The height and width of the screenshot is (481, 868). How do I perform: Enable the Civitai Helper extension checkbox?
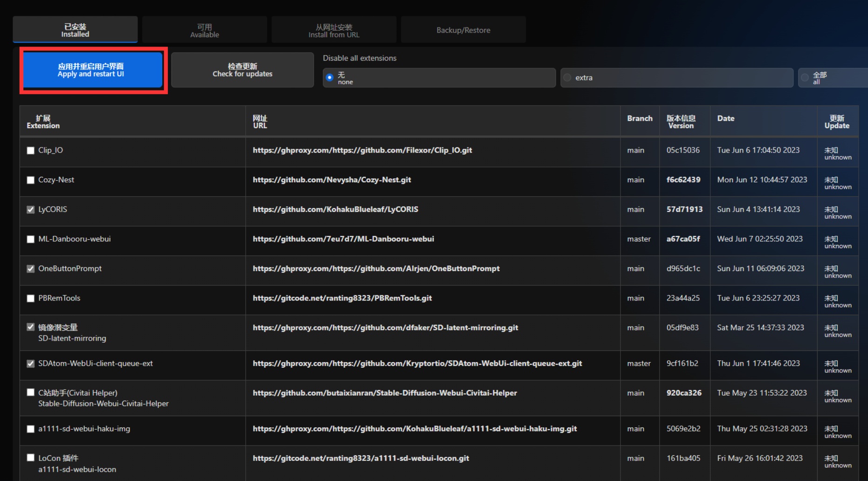31,392
